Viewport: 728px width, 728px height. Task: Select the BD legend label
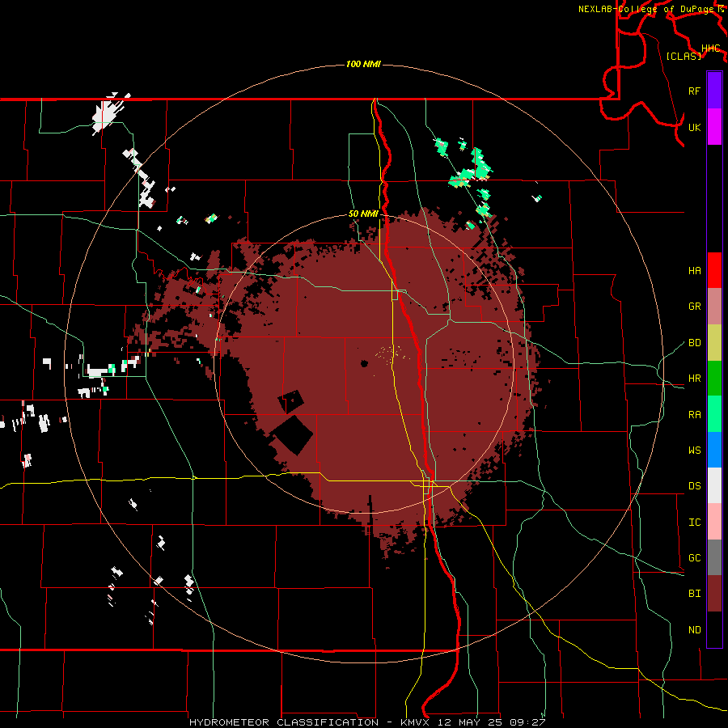pyautogui.click(x=694, y=343)
